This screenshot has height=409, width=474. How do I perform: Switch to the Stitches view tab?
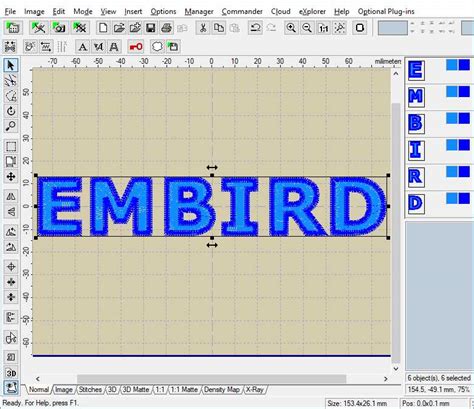pyautogui.click(x=90, y=389)
